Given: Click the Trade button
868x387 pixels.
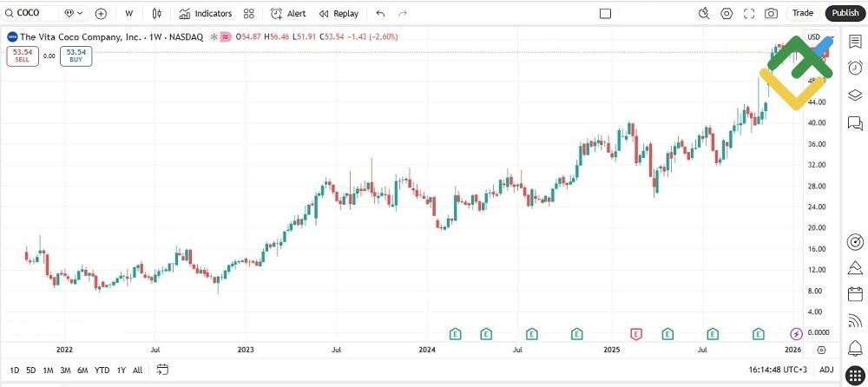Looking at the screenshot, I should point(803,13).
